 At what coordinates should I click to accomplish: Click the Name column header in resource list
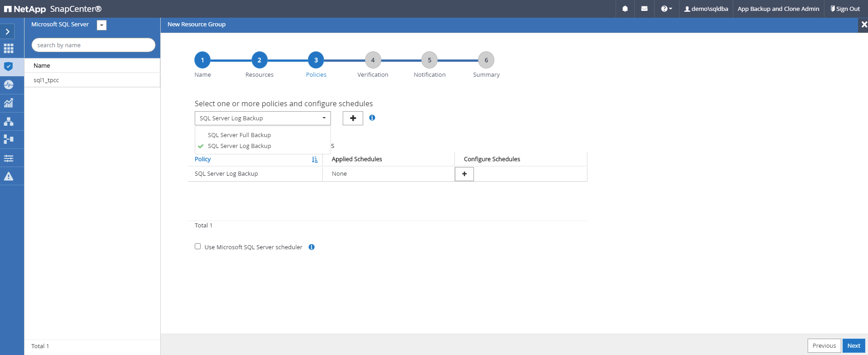[x=42, y=65]
